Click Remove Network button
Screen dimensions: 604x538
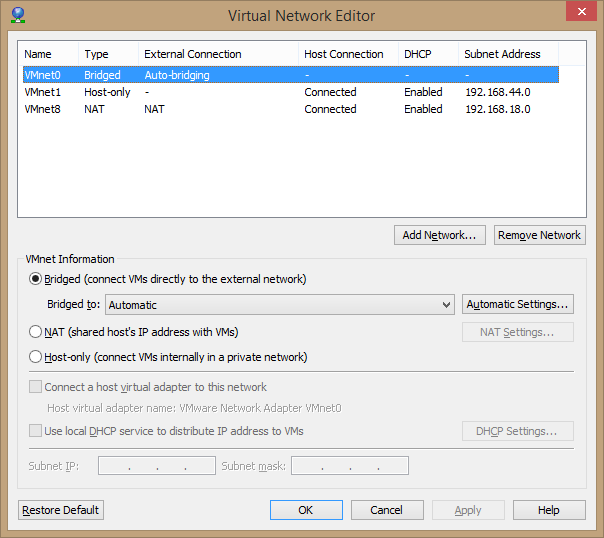[540, 235]
